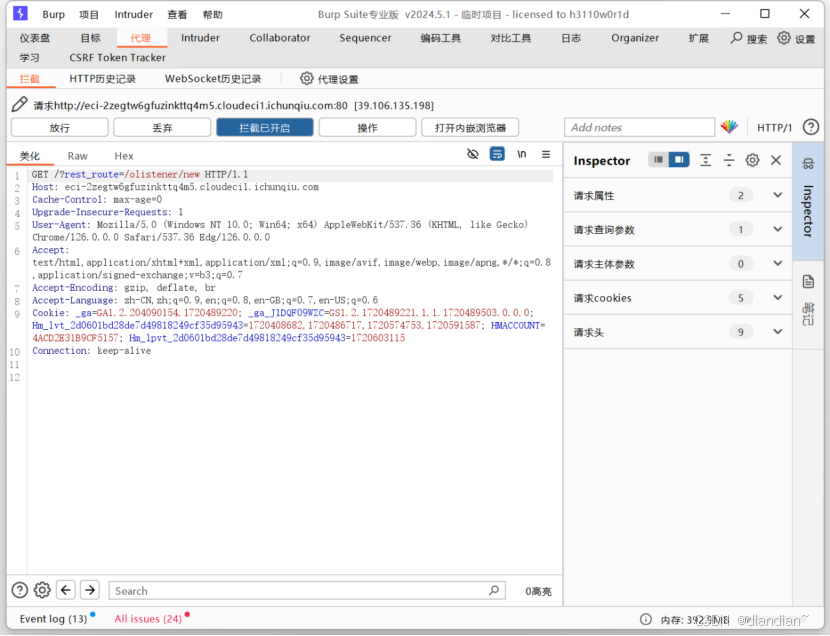Close the Inspector panel
This screenshot has height=636, width=830.
pyautogui.click(x=776, y=160)
